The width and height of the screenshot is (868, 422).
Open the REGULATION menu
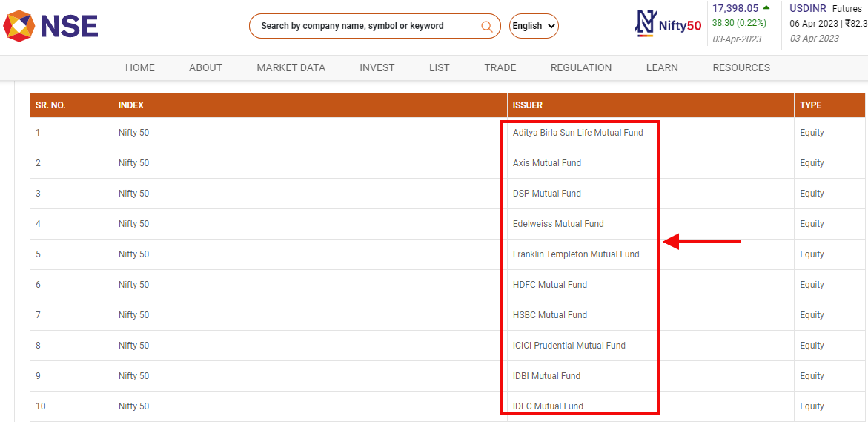pyautogui.click(x=581, y=68)
